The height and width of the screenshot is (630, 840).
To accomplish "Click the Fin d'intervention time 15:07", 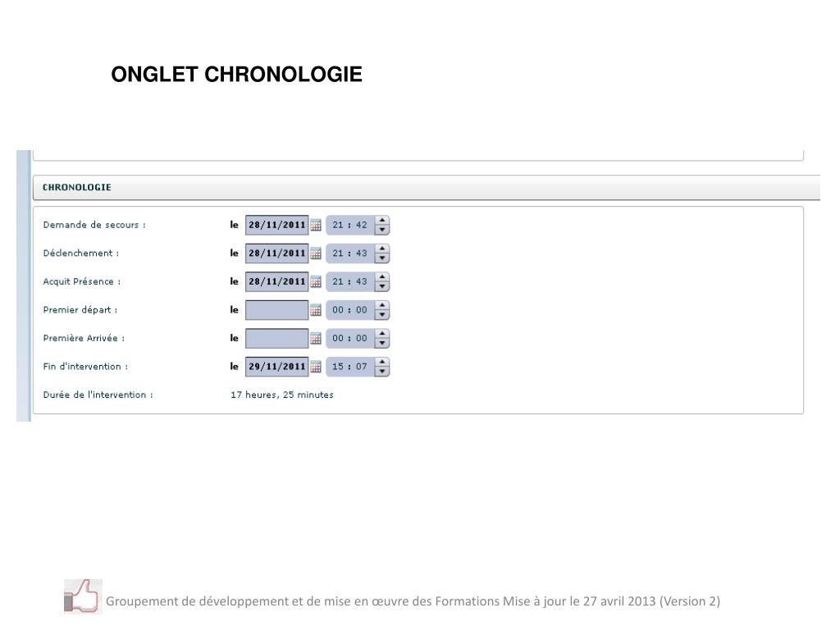I will click(349, 367).
